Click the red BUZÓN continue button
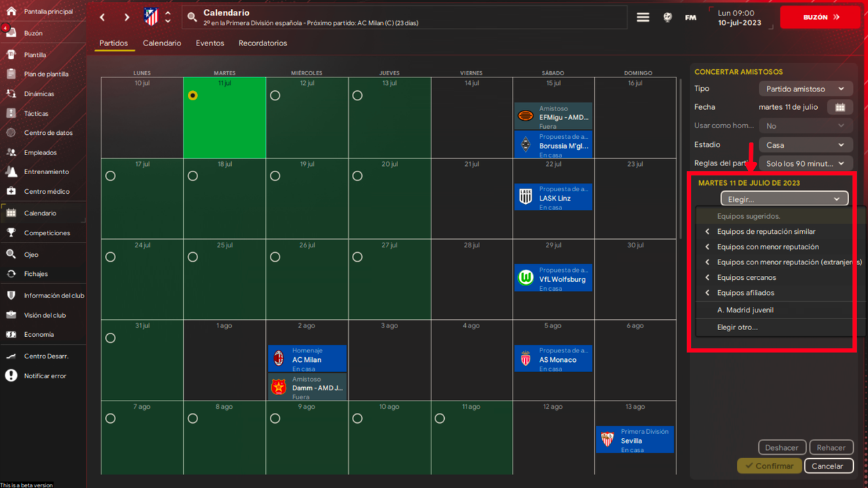868x488 pixels. click(820, 18)
